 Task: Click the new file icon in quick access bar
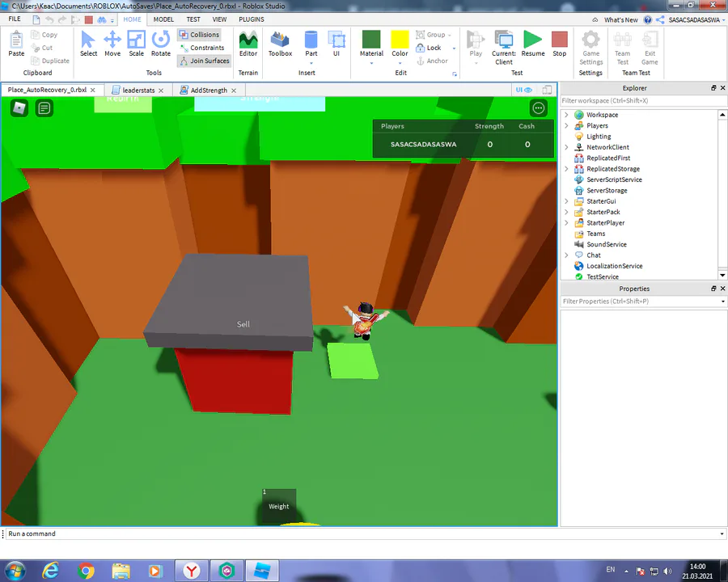click(x=36, y=19)
